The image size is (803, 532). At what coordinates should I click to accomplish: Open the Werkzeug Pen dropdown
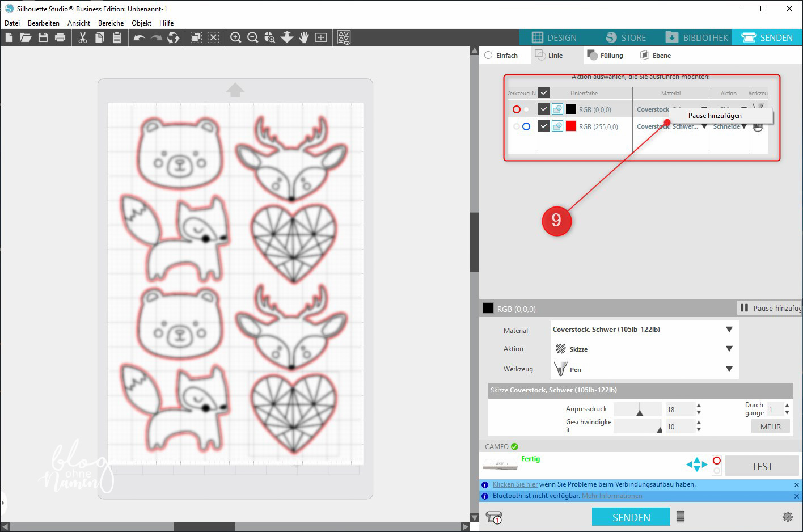click(729, 369)
